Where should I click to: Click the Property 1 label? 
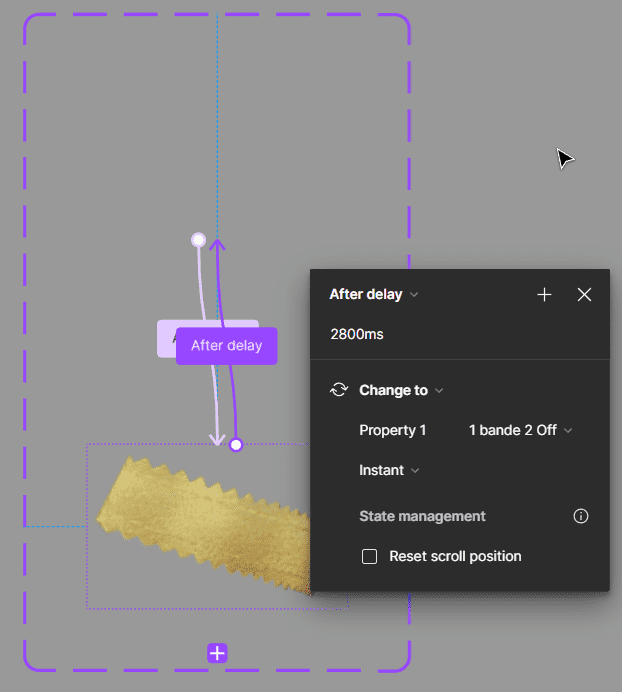coord(392,430)
